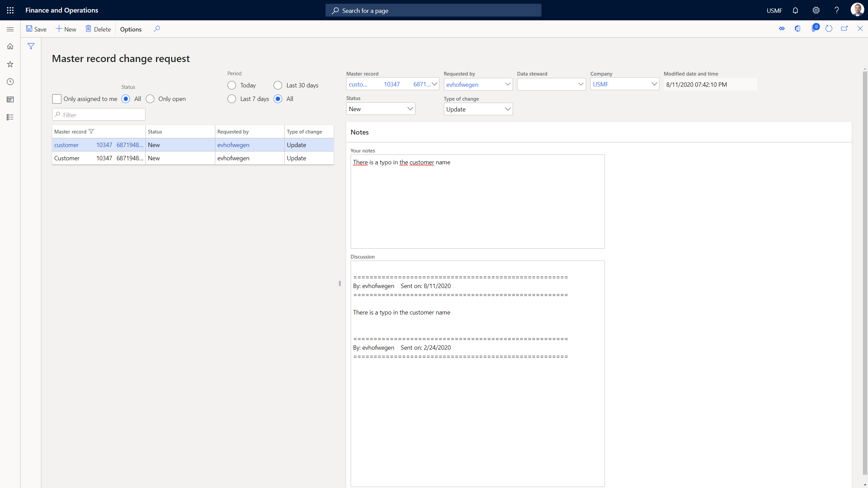Open Recent items via the clock icon
The image size is (868, 488).
coord(10,82)
